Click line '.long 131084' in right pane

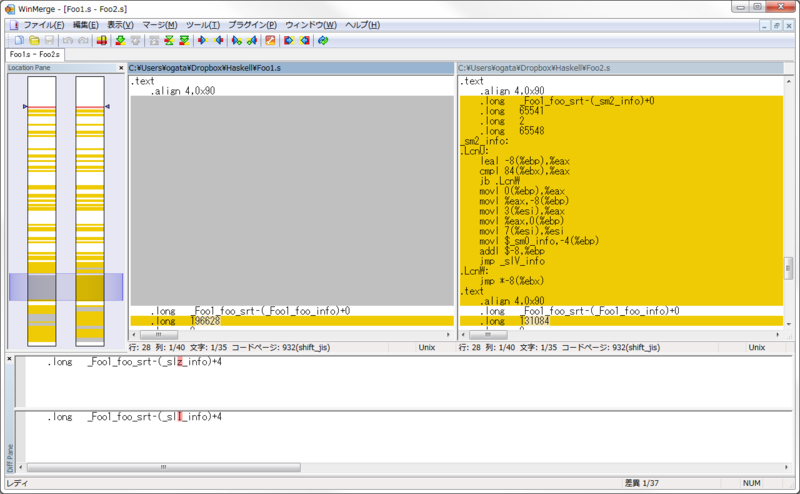tap(621, 321)
